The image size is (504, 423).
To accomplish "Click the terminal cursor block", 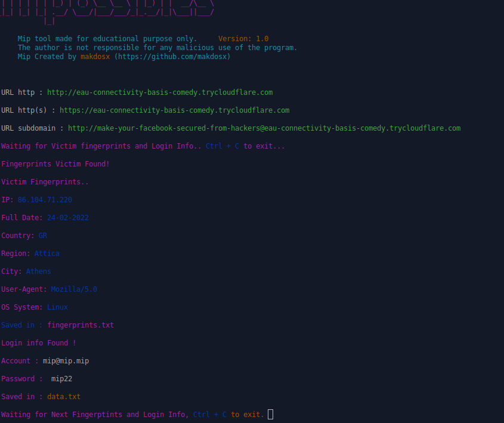I will 271,414.
